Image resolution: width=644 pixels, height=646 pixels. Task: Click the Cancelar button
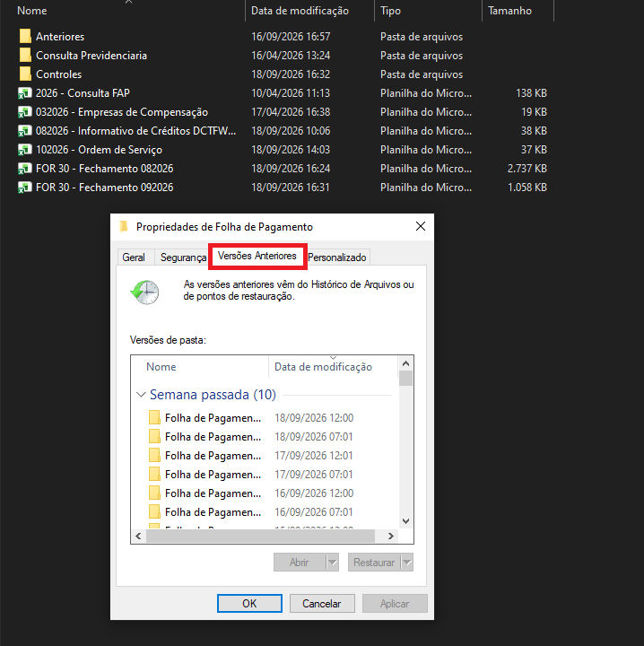coord(322,604)
